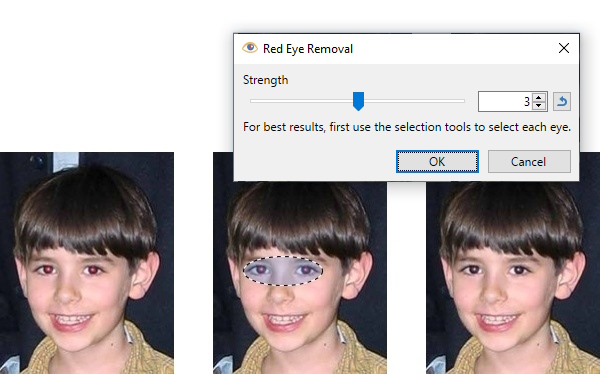Screen dimensions: 600x374
Task: Click the Strength slider handle
Action: pos(358,101)
